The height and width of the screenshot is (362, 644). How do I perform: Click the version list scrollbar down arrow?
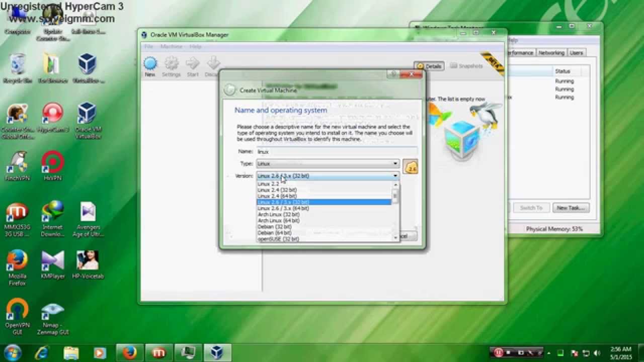[x=395, y=238]
